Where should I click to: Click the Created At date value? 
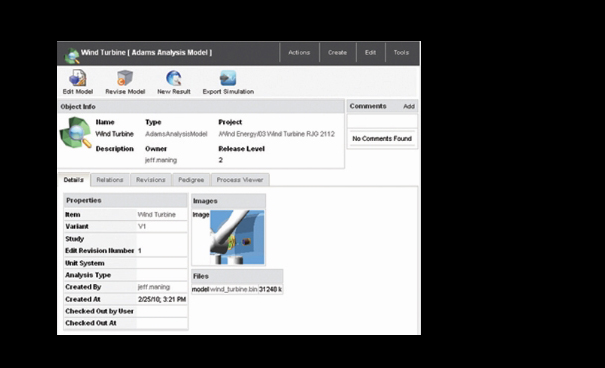(x=162, y=299)
